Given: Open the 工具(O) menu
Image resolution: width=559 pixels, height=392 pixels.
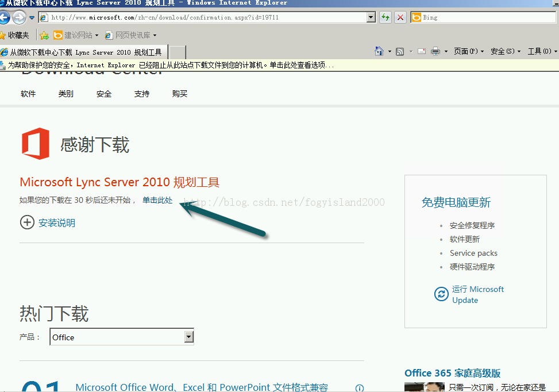Looking at the screenshot, I should click(542, 51).
